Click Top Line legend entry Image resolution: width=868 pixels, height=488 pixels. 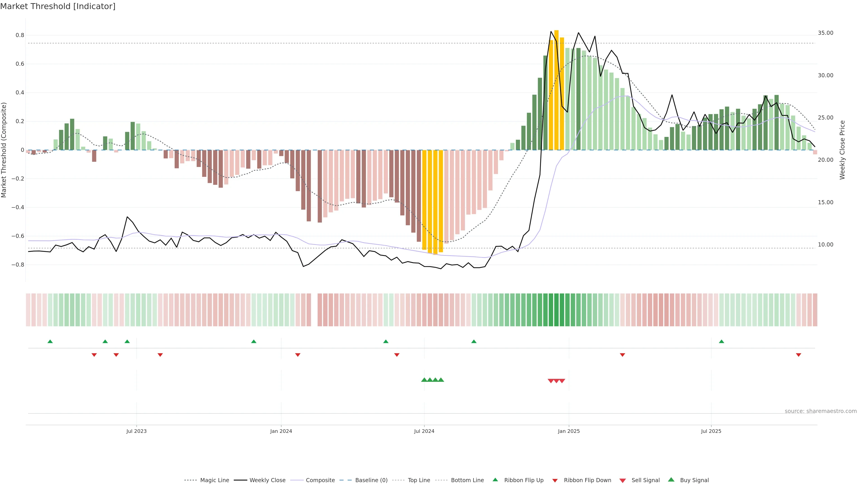click(x=419, y=480)
